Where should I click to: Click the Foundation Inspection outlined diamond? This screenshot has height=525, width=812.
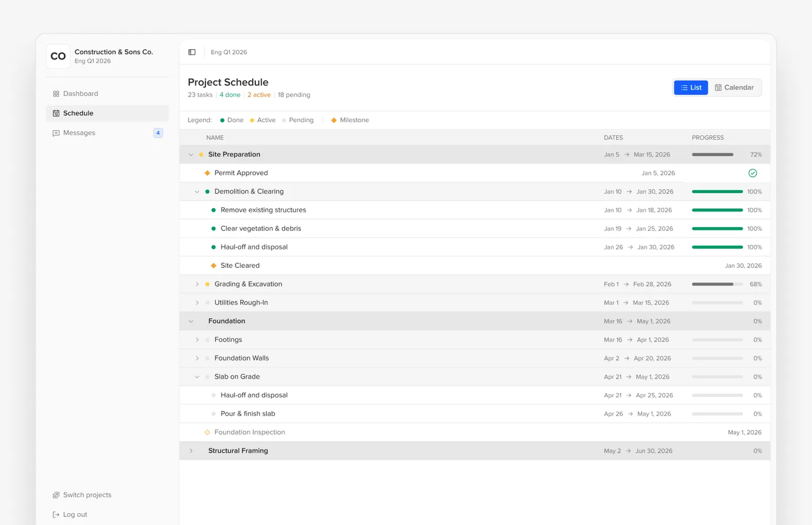(x=207, y=432)
